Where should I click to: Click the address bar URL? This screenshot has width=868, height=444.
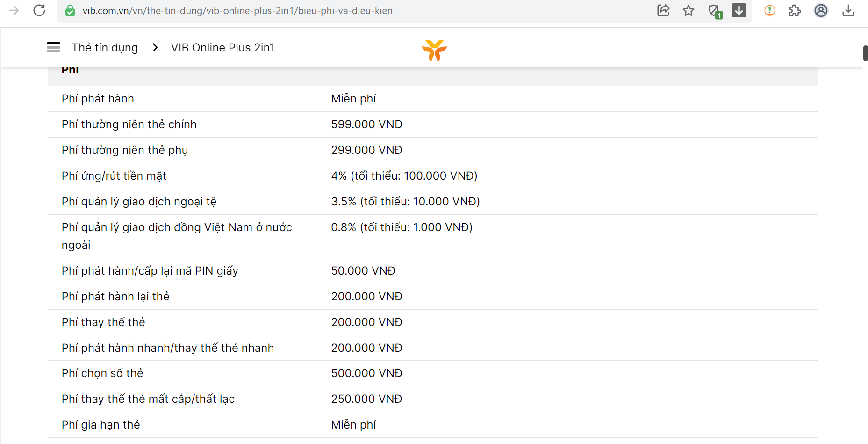237,11
